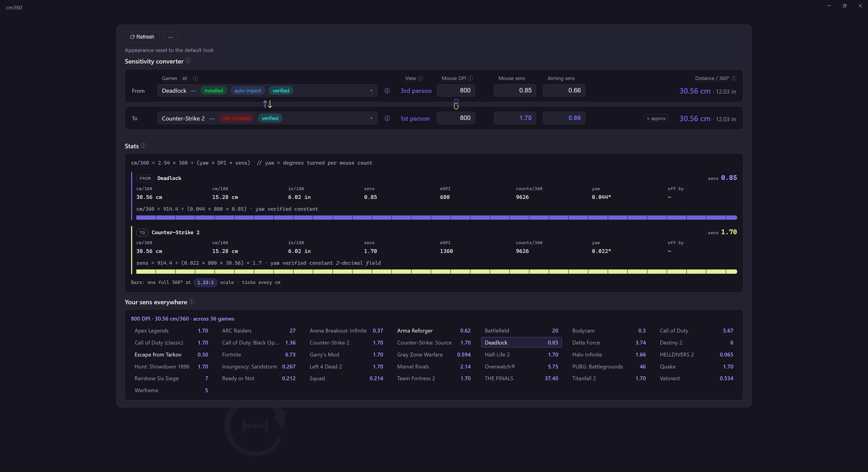This screenshot has width=868, height=472.
Task: Select Titanfall 2 in the games list
Action: point(609,378)
